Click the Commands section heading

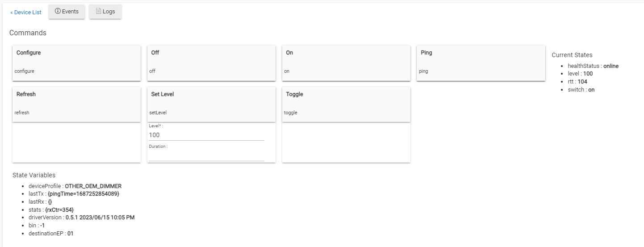click(x=28, y=33)
